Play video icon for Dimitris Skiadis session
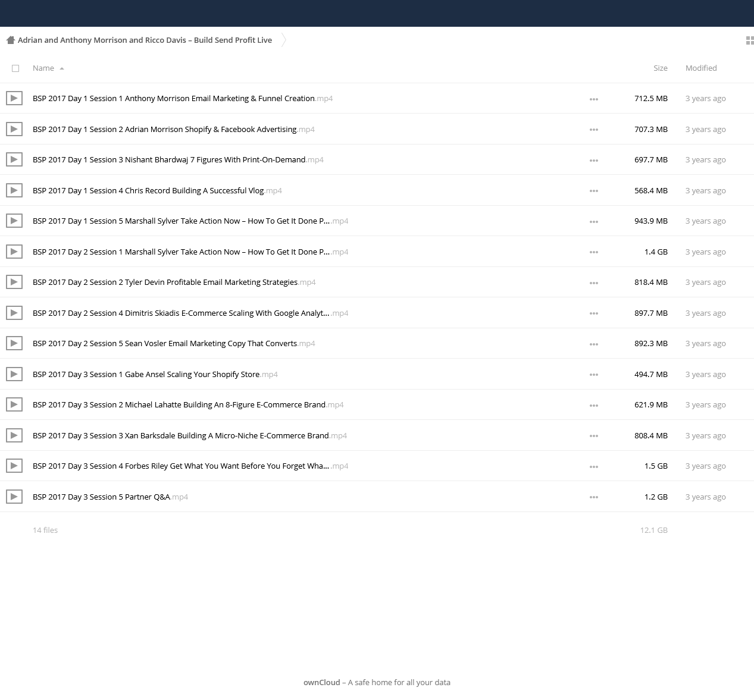Viewport: 754px width, 700px height. pyautogui.click(x=14, y=313)
